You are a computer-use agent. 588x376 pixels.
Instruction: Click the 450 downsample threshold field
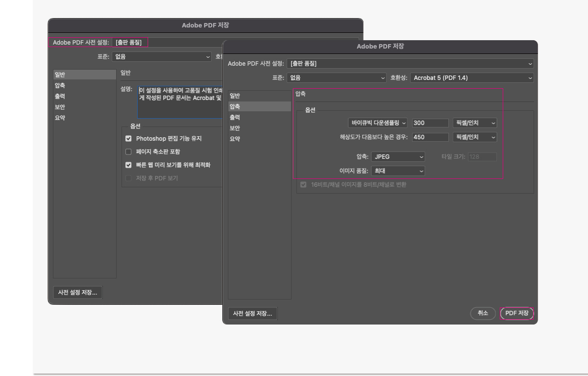430,137
